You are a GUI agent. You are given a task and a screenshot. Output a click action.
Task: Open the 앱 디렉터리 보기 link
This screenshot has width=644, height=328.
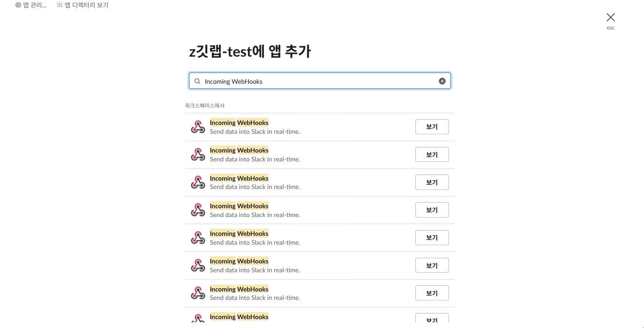pyautogui.click(x=83, y=5)
